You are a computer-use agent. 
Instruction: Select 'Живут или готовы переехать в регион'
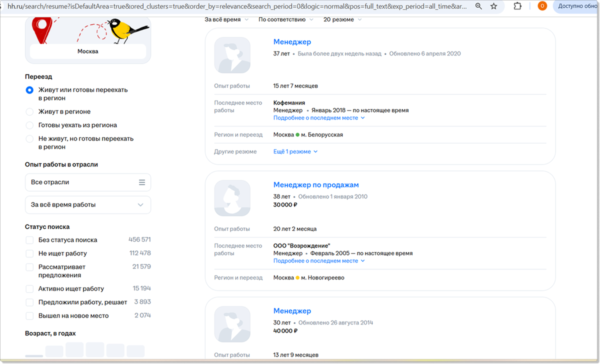(x=29, y=90)
